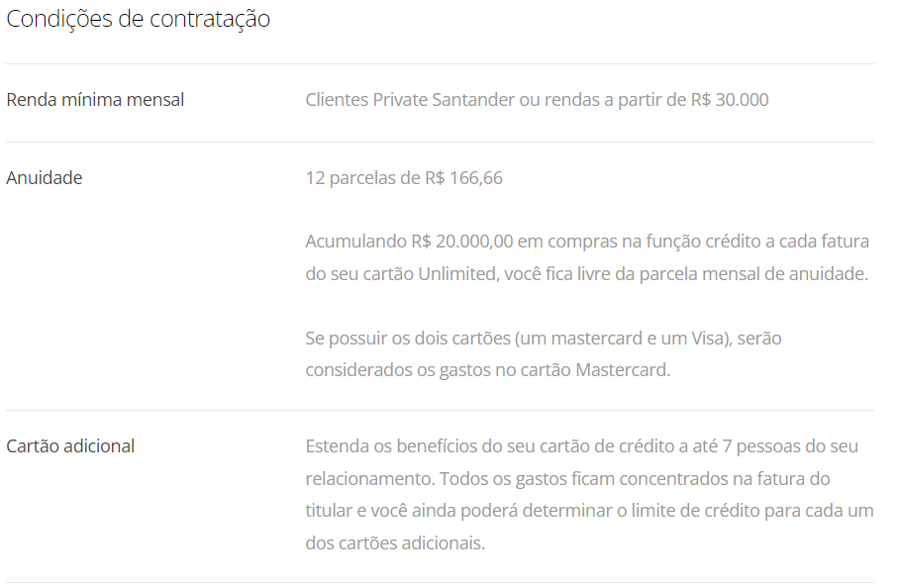900x588 pixels.
Task: Click the "função crédito" phrase
Action: [x=645, y=242]
